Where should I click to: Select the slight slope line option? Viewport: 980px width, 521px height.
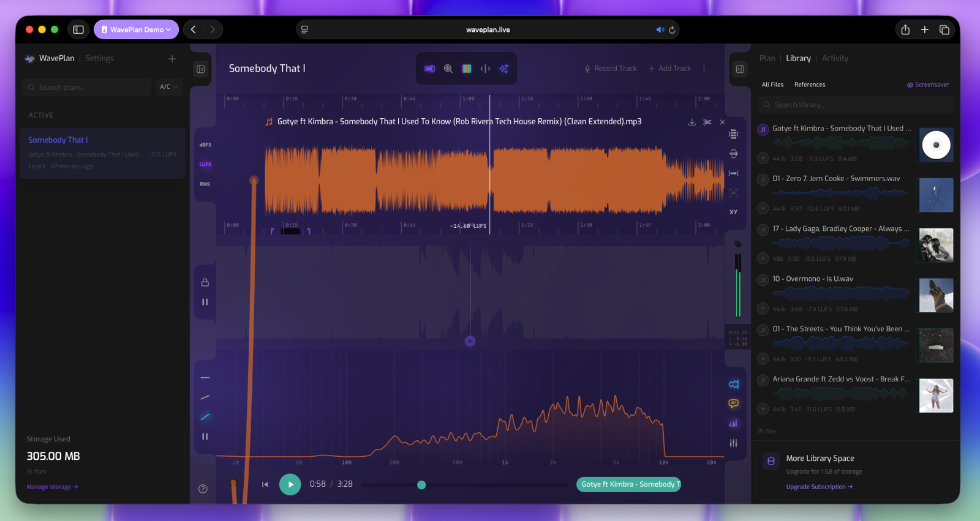pos(205,397)
